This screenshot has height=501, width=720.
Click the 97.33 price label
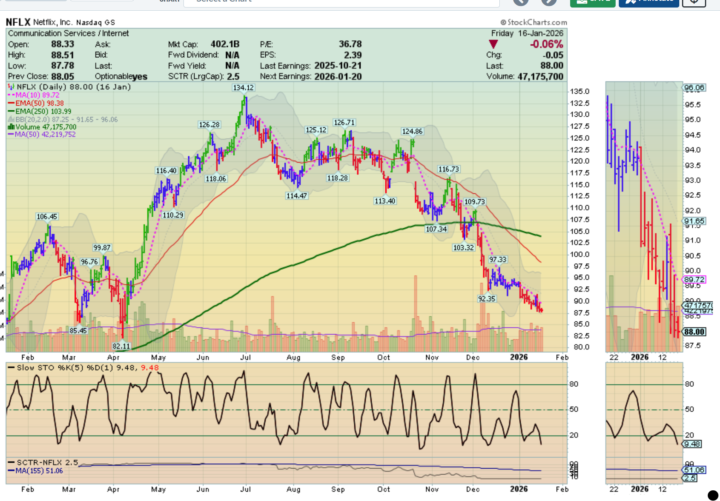[497, 259]
